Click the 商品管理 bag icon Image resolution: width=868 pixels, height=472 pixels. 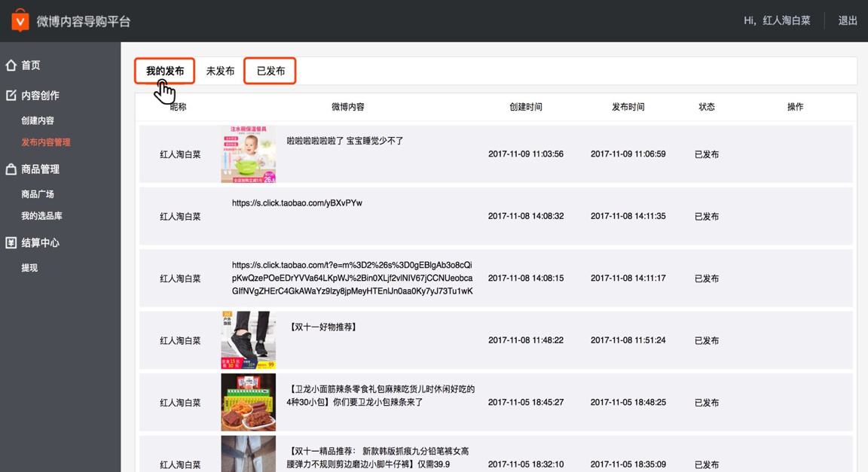[x=11, y=169]
